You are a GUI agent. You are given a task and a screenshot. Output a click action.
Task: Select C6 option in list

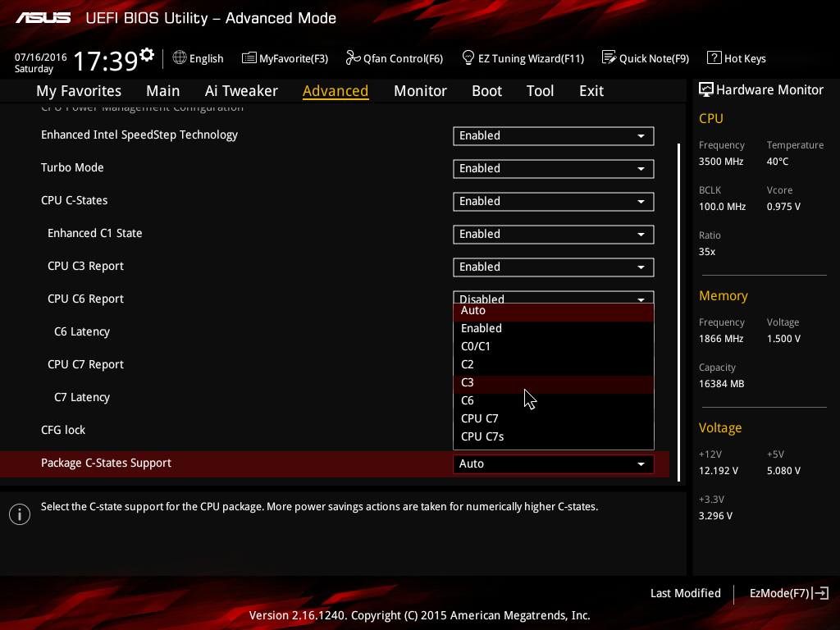554,400
